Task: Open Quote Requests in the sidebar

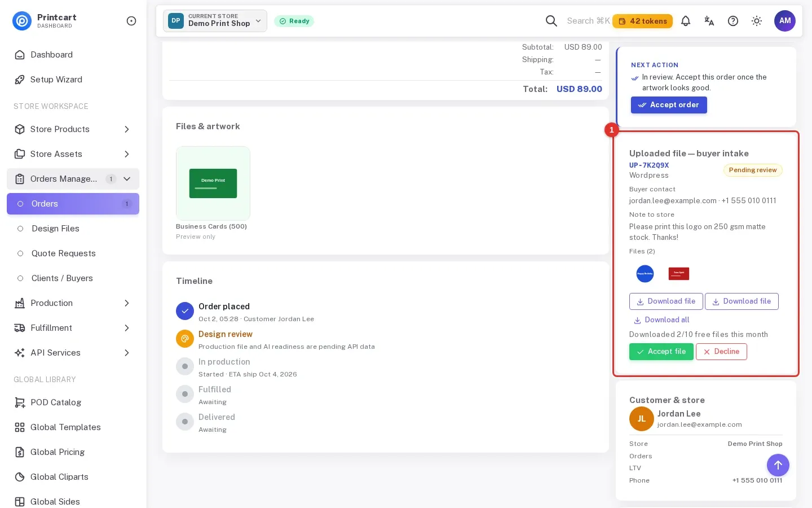Action: point(73,253)
